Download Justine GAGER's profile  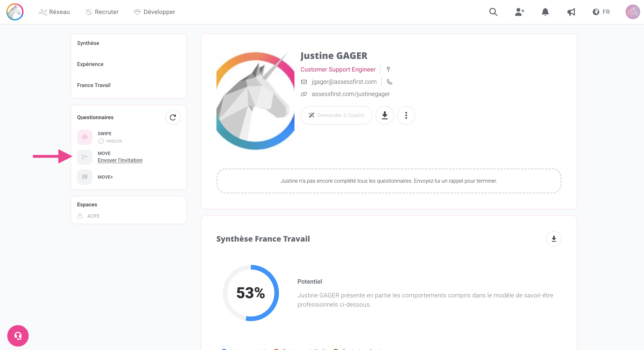pyautogui.click(x=385, y=115)
